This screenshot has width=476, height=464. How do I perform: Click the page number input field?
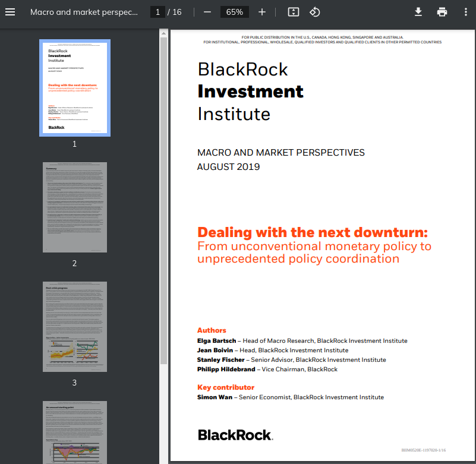(157, 12)
